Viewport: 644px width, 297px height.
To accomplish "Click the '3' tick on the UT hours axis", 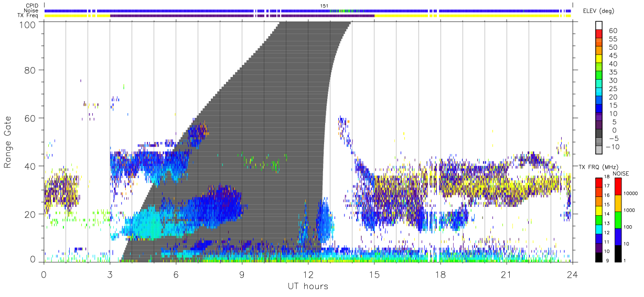I will click(x=110, y=274).
